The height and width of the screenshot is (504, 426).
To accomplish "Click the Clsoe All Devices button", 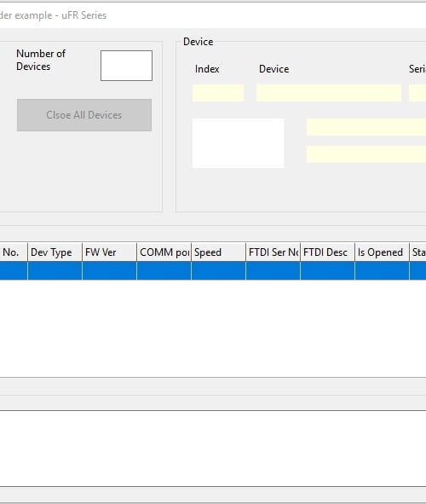I will tap(84, 115).
